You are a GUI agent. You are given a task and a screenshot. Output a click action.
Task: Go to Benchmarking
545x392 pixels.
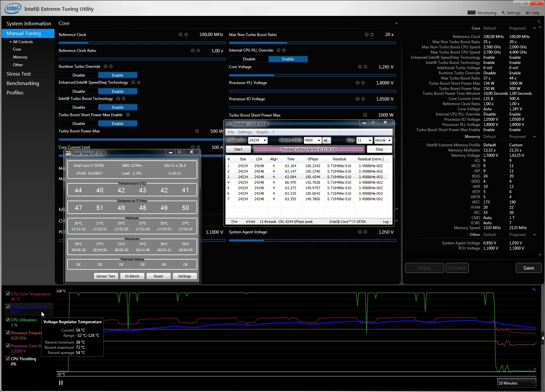tap(23, 83)
